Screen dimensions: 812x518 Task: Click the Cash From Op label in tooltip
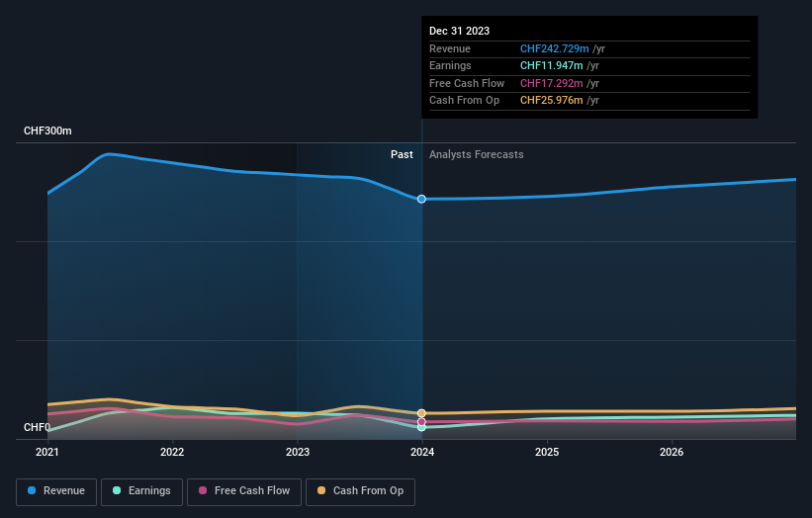click(465, 101)
